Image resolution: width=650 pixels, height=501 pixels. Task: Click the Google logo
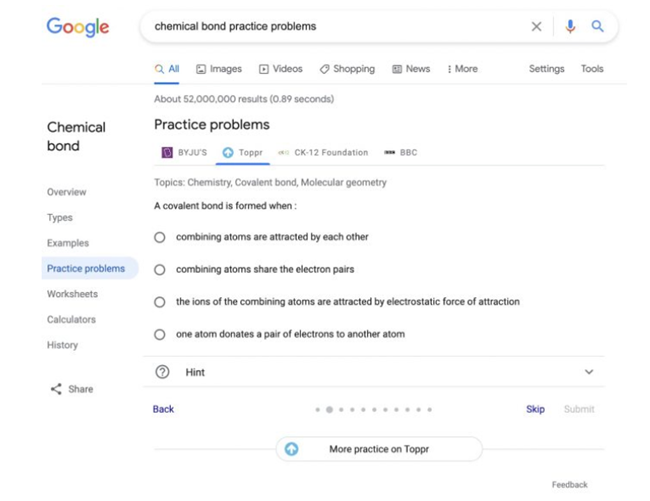pyautogui.click(x=77, y=27)
